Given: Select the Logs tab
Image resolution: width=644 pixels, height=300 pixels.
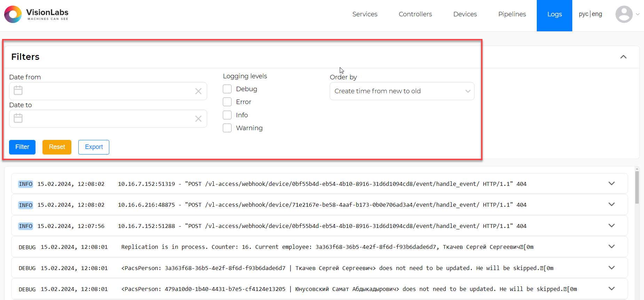Looking at the screenshot, I should (x=555, y=16).
